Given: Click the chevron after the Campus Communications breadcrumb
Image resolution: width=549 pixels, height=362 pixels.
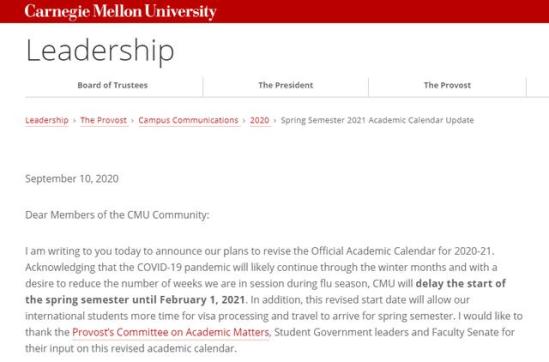Looking at the screenshot, I should pyautogui.click(x=244, y=121).
